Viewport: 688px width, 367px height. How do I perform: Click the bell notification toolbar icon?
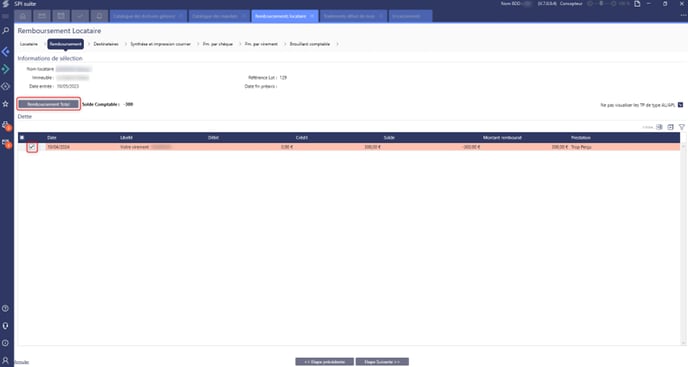coord(99,16)
